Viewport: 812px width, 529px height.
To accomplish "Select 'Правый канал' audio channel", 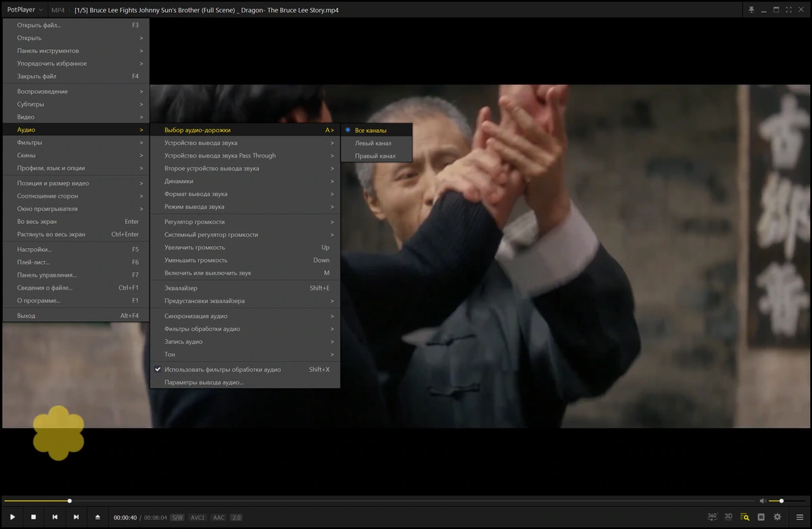I will [376, 156].
